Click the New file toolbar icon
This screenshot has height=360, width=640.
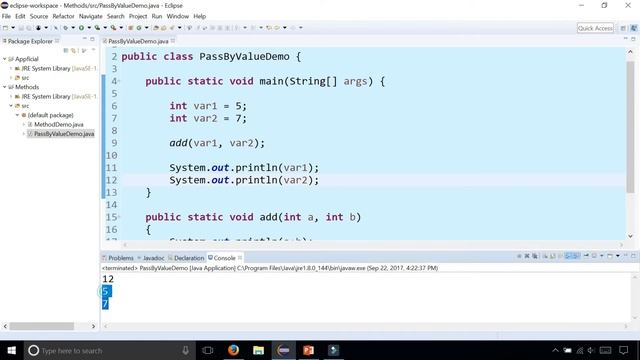pos(5,28)
